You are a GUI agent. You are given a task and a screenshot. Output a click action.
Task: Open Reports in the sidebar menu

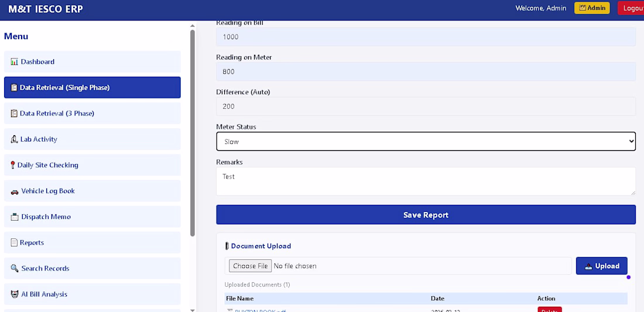(x=93, y=242)
